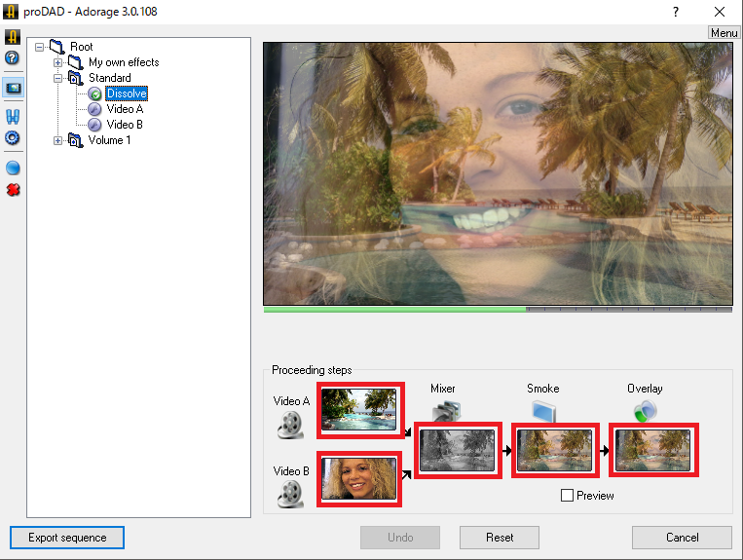Viewport: 743px width, 560px height.
Task: Close the Adorage window
Action: pos(720,12)
